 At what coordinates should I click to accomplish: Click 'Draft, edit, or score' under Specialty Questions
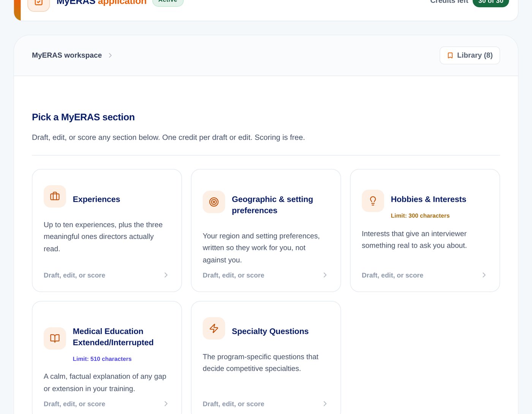pos(234,404)
